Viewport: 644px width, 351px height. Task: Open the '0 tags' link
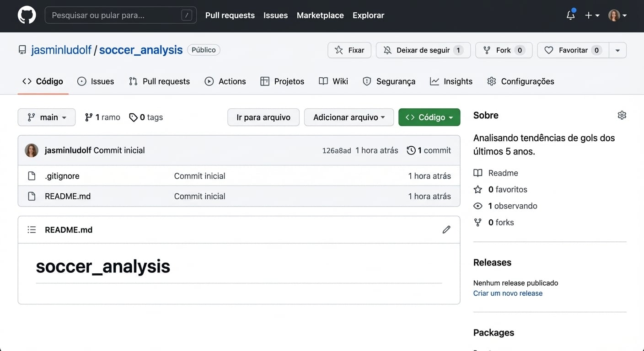(x=146, y=117)
